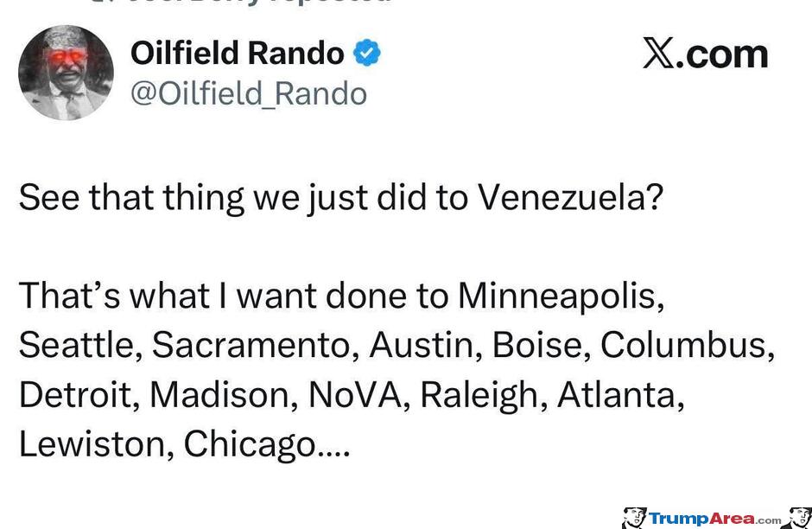This screenshot has width=812, height=529.
Task: Click on "Columbus" in the tweet text
Action: (x=688, y=345)
